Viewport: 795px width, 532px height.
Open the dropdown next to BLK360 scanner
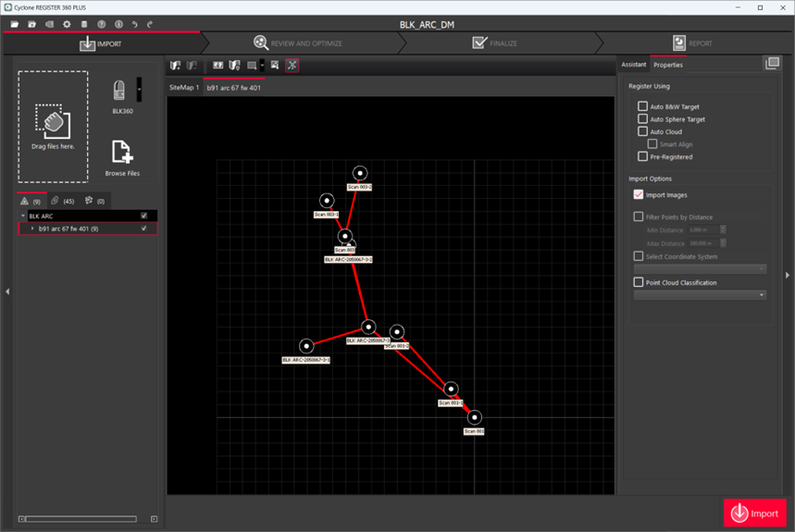coord(140,90)
